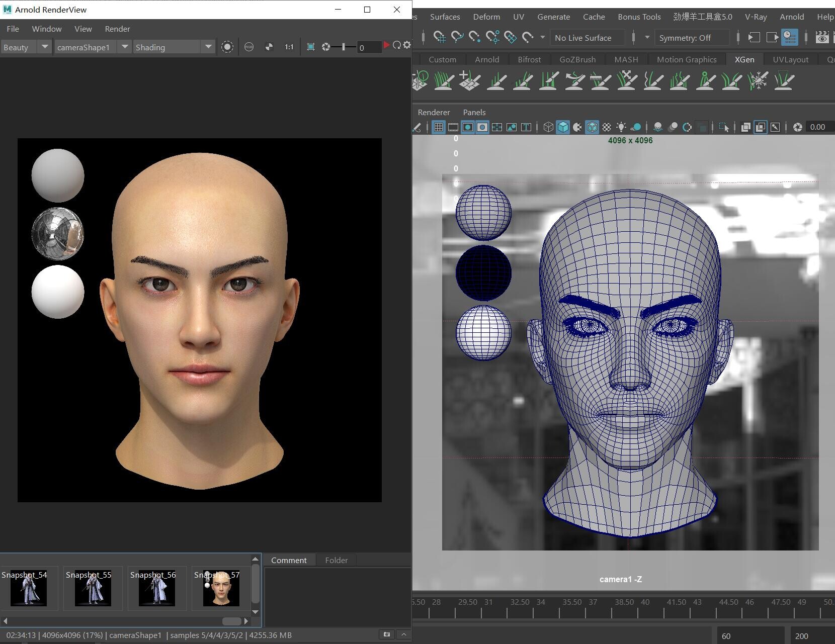Click the lightbulb use all lights icon

[x=621, y=127]
